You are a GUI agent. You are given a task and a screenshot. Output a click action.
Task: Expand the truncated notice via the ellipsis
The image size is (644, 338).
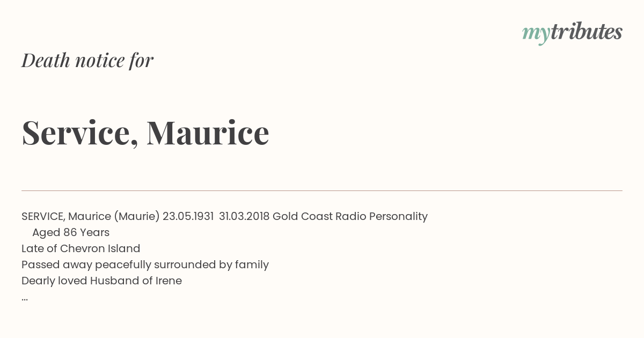tap(25, 298)
